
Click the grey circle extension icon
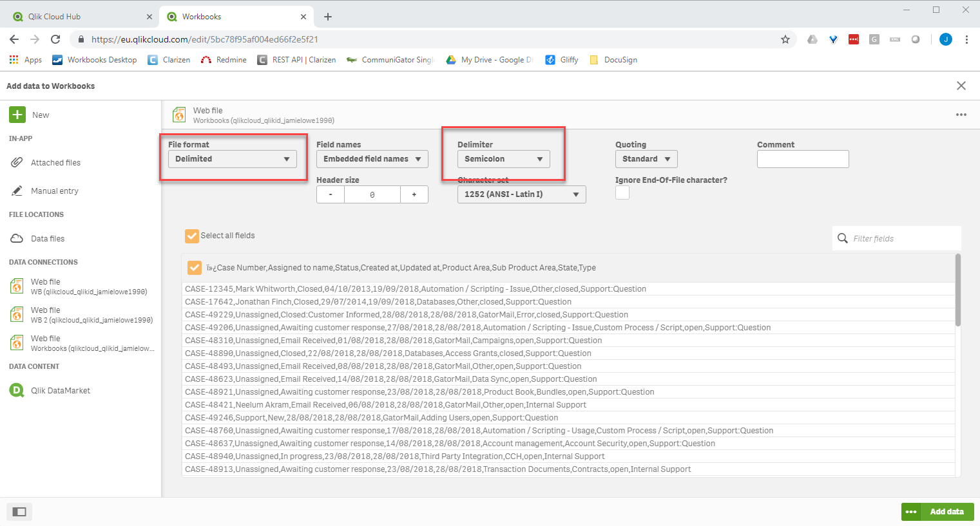[x=916, y=39]
